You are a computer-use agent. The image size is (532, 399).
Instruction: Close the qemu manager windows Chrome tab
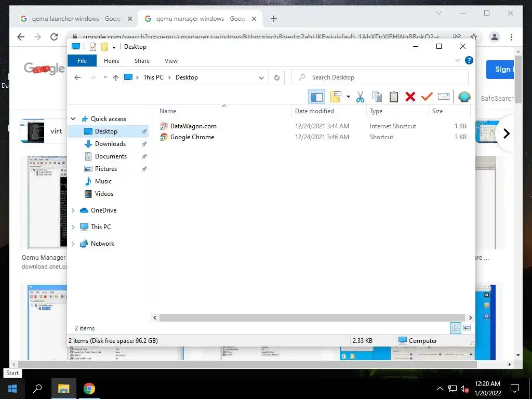point(254,19)
